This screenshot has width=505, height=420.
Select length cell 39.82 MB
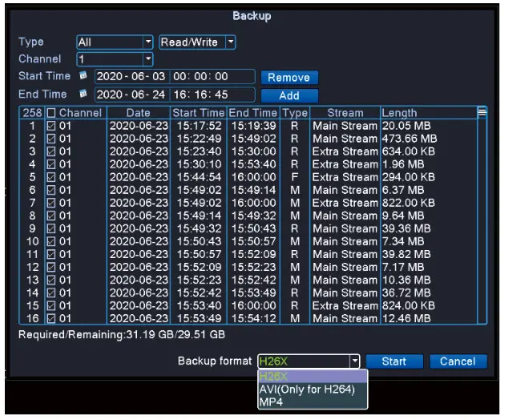tap(406, 254)
